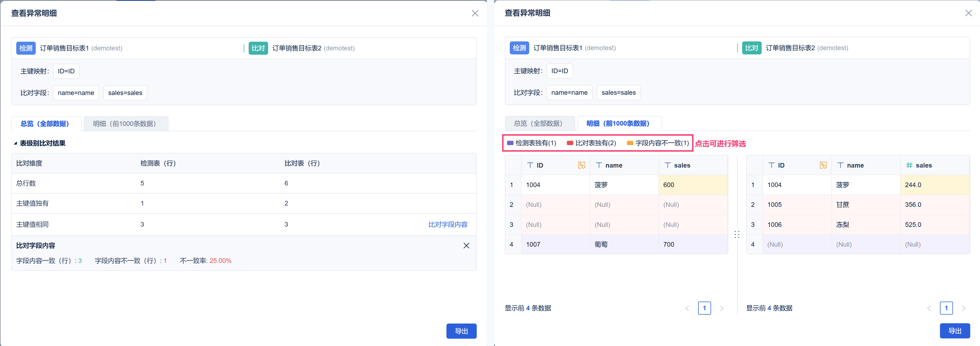Toggle 比对表独有(2) filter
The height and width of the screenshot is (346, 980).
click(591, 143)
